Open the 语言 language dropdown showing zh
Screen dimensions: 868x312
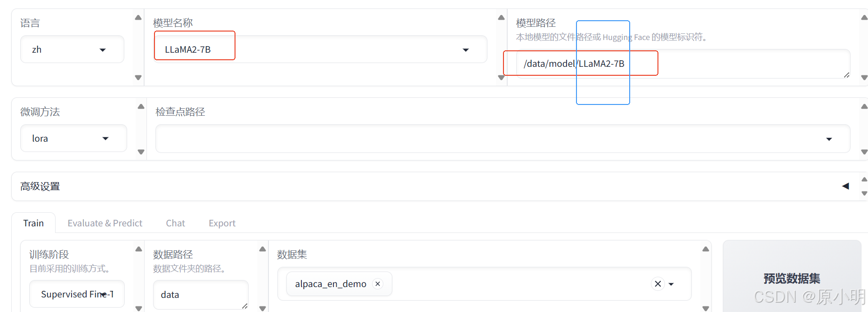[x=72, y=49]
